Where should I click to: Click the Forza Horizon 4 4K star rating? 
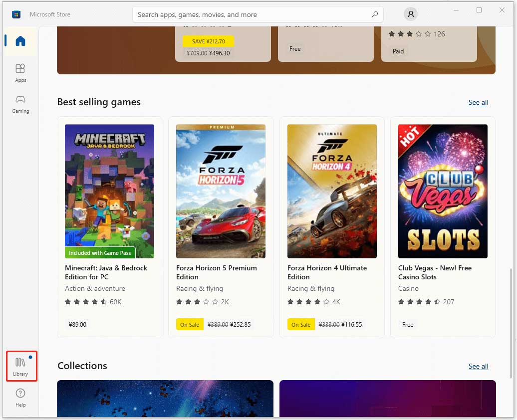click(314, 302)
